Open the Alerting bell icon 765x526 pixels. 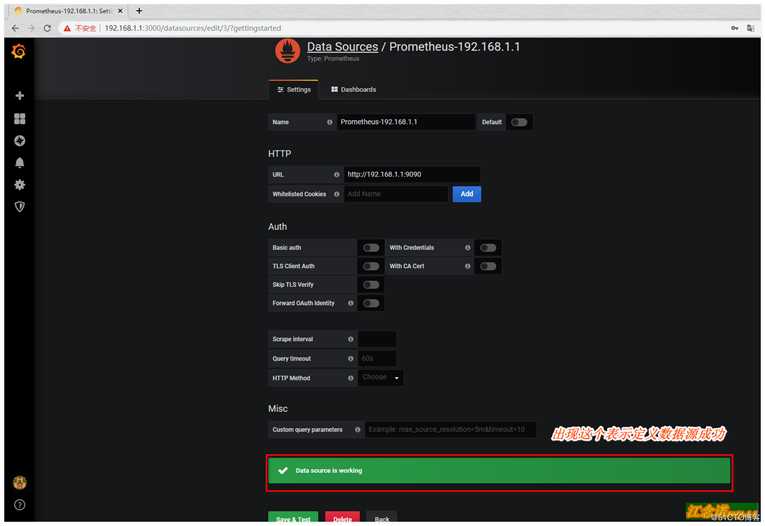click(20, 162)
